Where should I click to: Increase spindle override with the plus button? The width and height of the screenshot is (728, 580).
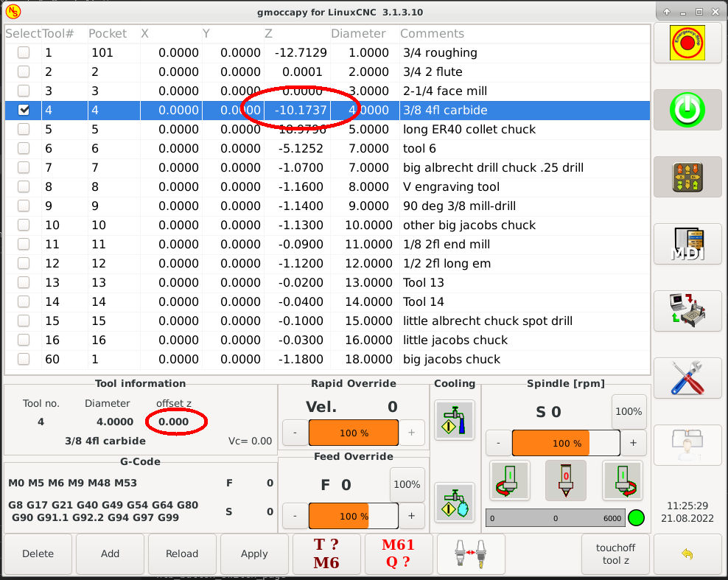(633, 443)
